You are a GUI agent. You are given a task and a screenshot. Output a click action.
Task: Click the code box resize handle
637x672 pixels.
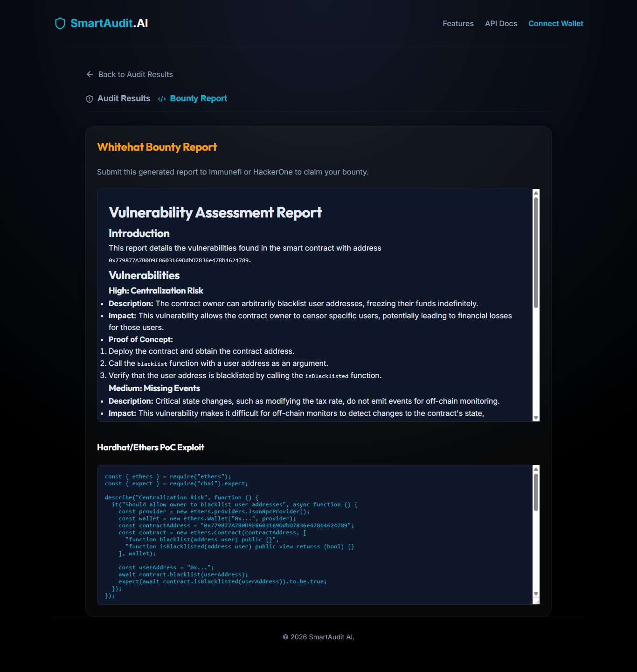[536, 601]
